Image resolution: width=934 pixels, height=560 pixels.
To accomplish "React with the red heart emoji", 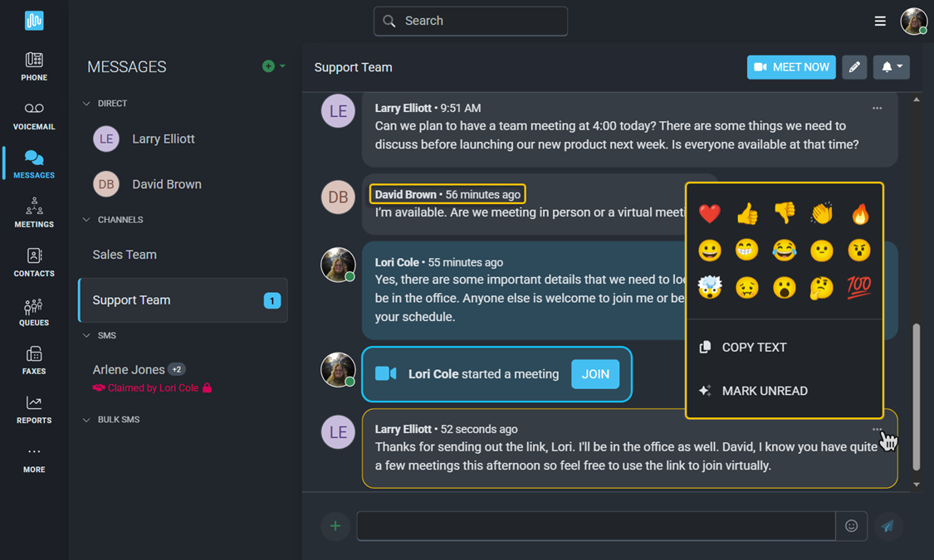I will [x=710, y=214].
